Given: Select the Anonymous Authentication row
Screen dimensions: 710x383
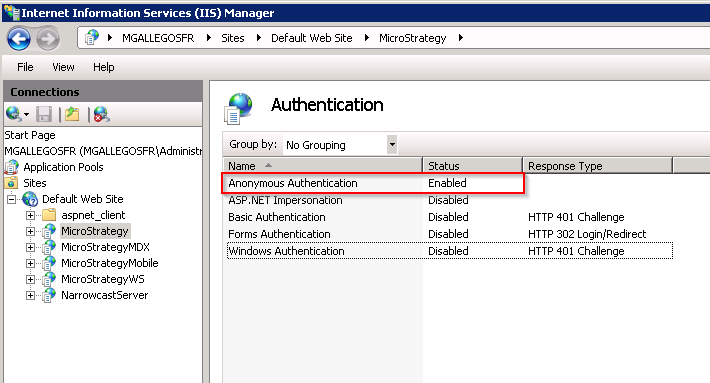Looking at the screenshot, I should [373, 183].
